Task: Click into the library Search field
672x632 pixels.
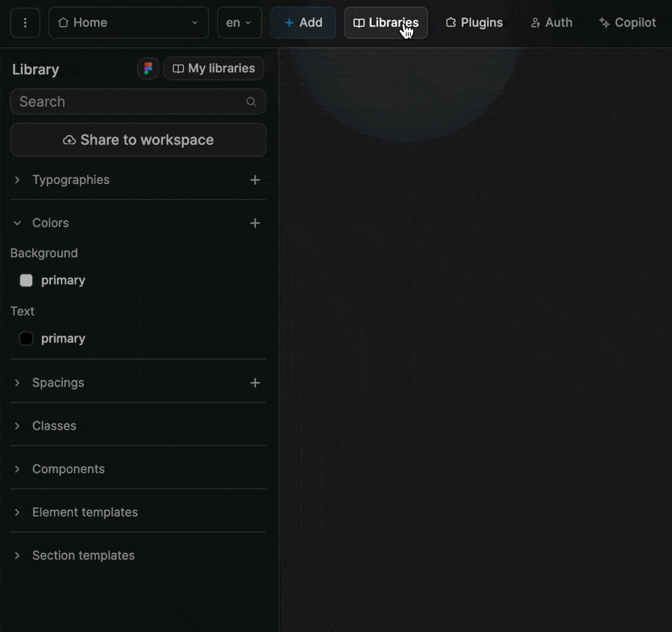Action: pos(126,101)
